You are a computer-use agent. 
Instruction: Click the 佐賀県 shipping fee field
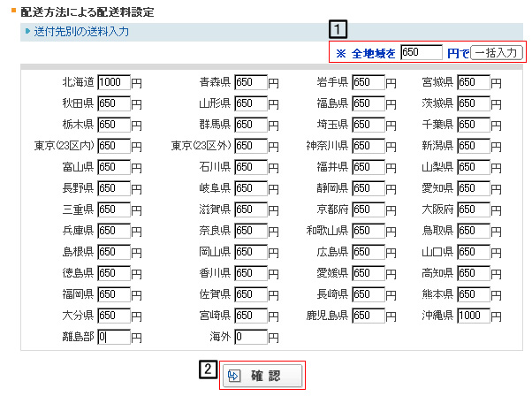pyautogui.click(x=251, y=294)
